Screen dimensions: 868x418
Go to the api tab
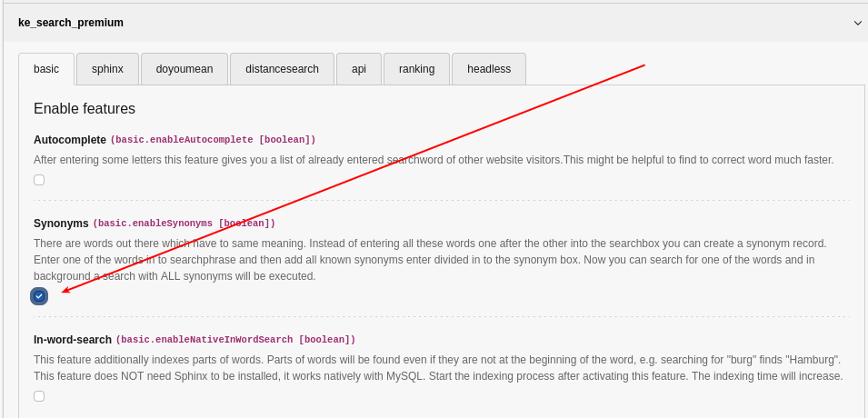click(359, 69)
